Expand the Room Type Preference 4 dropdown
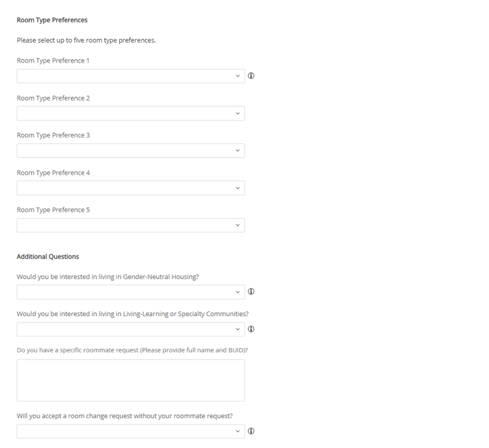489x448 pixels. (131, 188)
